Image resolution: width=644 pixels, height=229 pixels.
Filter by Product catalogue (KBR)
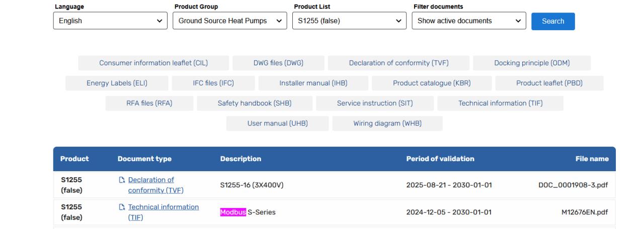432,83
